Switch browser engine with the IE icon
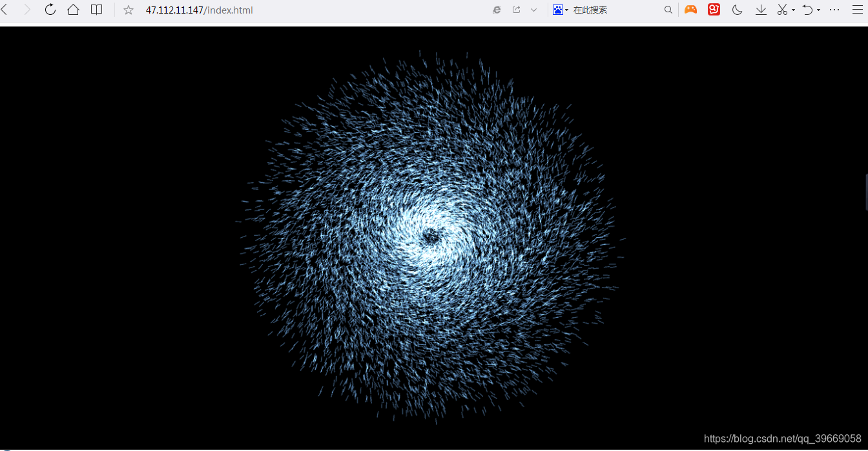The width and height of the screenshot is (868, 451). click(x=497, y=10)
